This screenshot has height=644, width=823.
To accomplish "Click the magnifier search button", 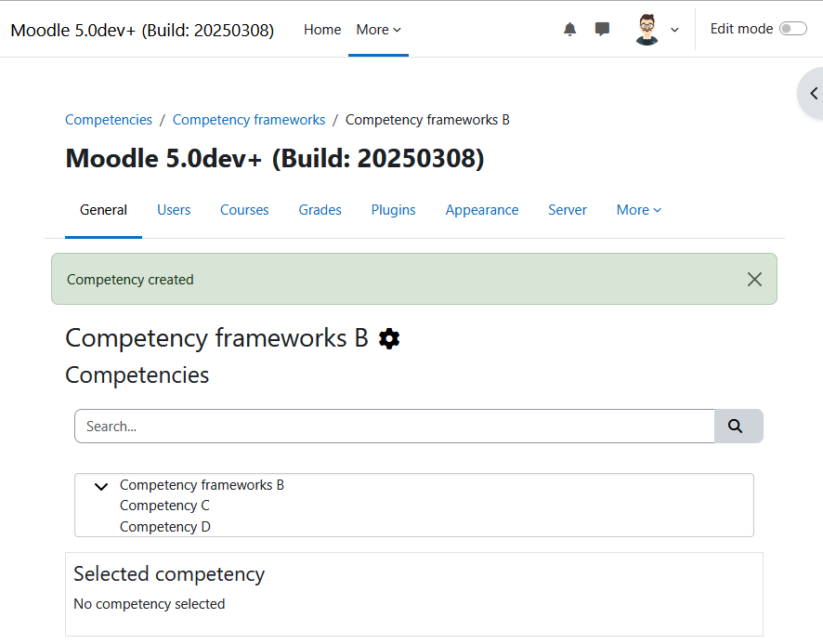I will pyautogui.click(x=738, y=426).
